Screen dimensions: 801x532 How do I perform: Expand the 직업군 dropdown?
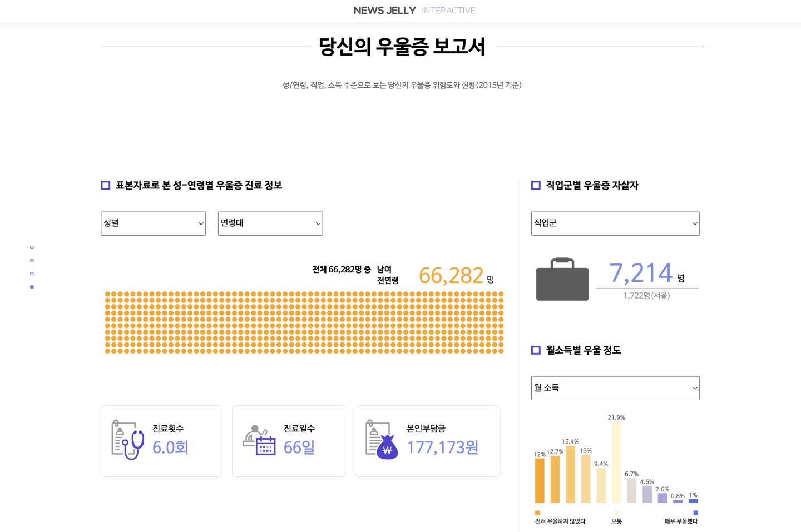tap(615, 223)
